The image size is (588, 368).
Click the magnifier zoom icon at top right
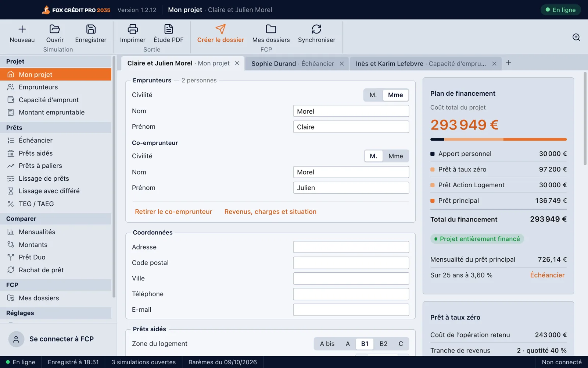576,37
